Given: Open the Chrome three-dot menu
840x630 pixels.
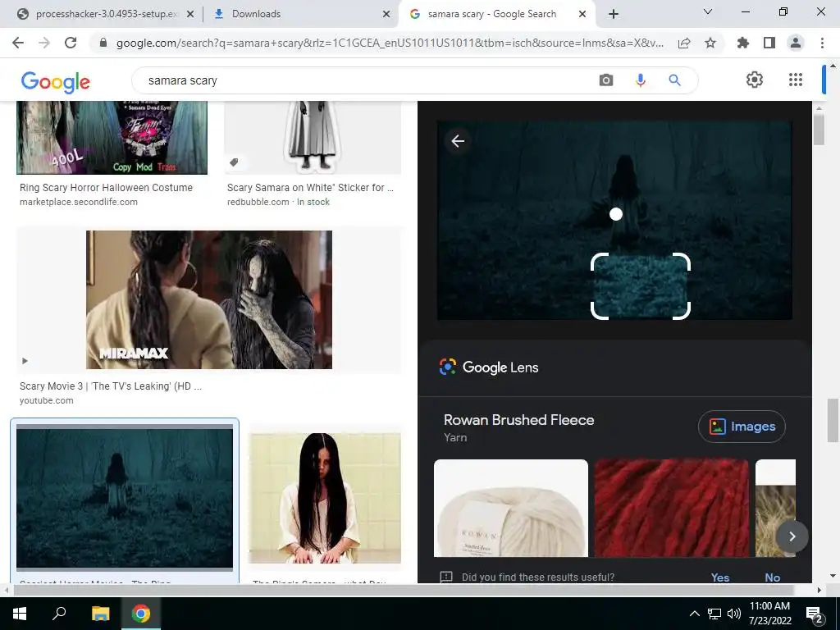Looking at the screenshot, I should click(x=822, y=43).
